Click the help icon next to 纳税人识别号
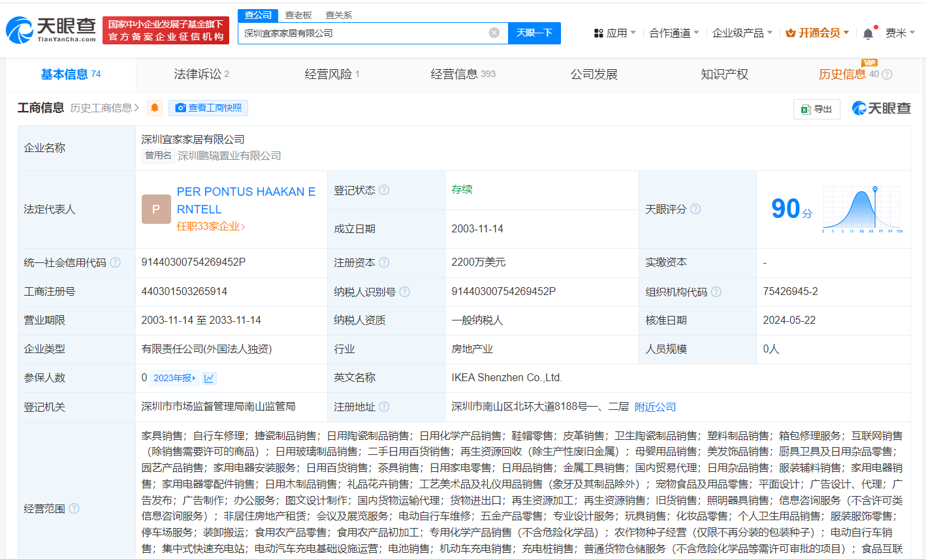The image size is (926, 560). (404, 292)
